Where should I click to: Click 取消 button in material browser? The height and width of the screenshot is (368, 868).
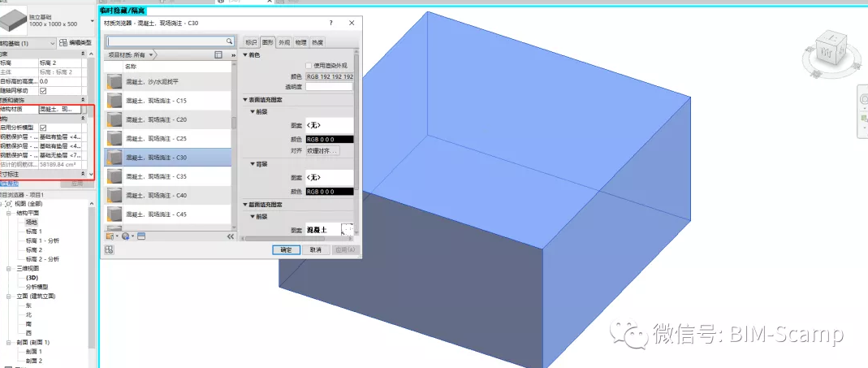[x=316, y=250]
